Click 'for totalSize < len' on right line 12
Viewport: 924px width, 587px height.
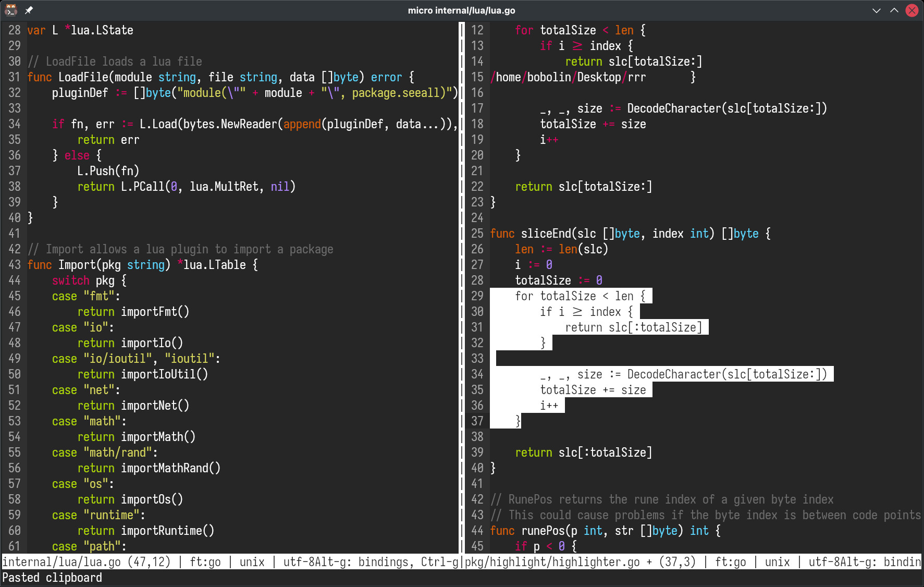574,30
